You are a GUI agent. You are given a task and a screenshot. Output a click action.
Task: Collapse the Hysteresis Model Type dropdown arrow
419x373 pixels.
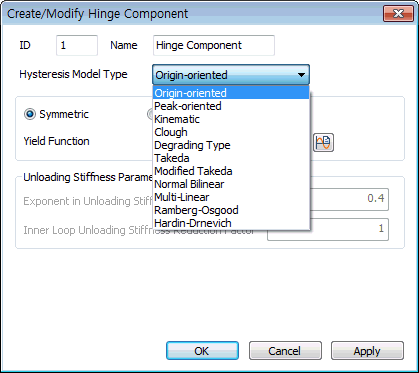tap(301, 75)
